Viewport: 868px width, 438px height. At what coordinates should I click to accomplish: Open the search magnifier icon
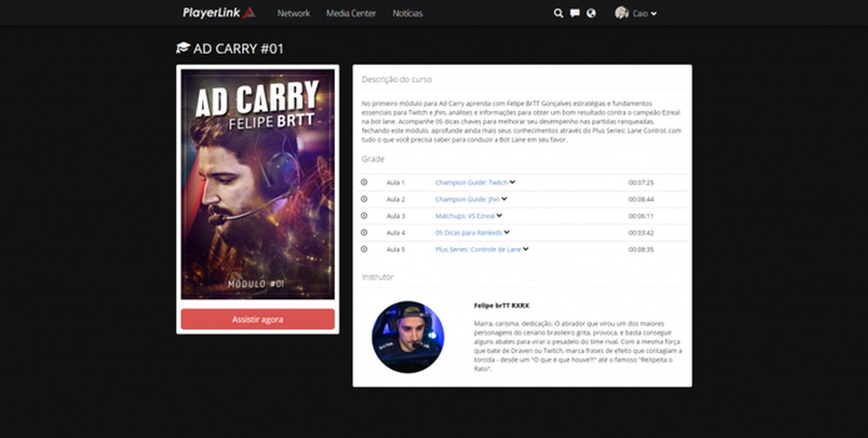click(558, 13)
